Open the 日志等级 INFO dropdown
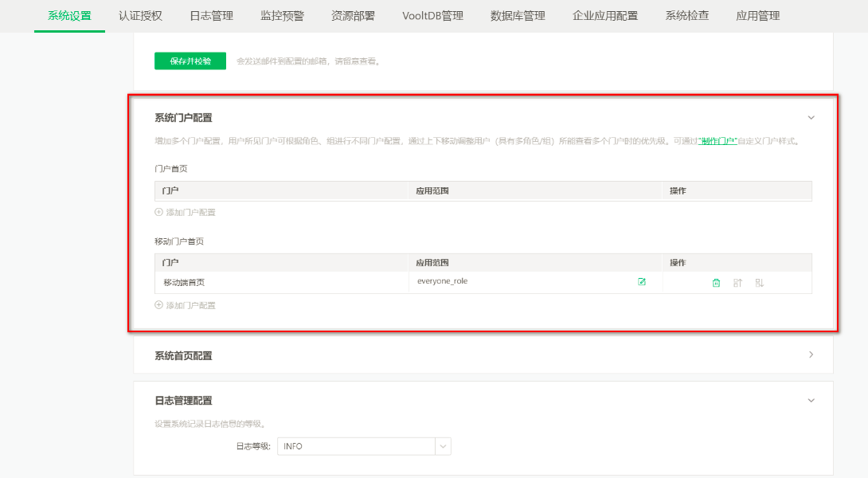This screenshot has width=868, height=478. click(364, 446)
